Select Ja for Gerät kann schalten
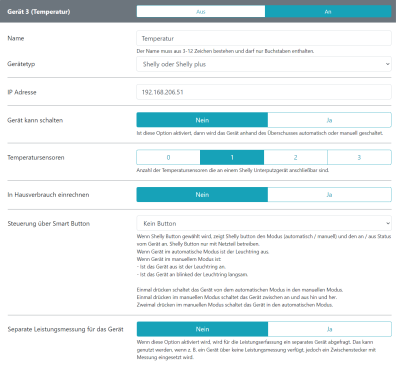Image resolution: width=400 pixels, height=366 pixels. (x=329, y=120)
